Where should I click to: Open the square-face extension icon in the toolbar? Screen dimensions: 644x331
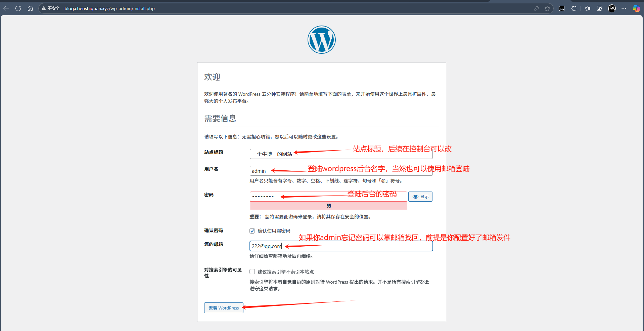tap(562, 8)
